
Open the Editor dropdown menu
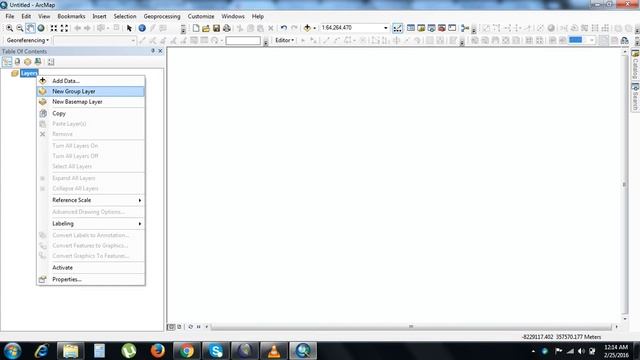point(284,40)
